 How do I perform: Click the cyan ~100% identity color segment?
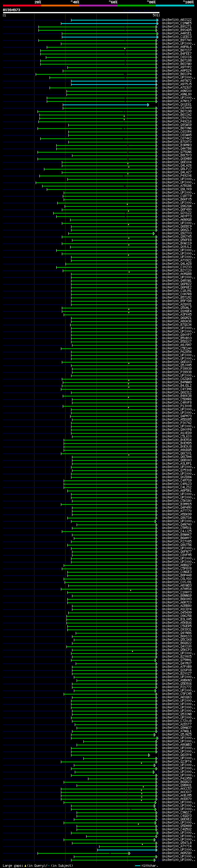point(175,6)
